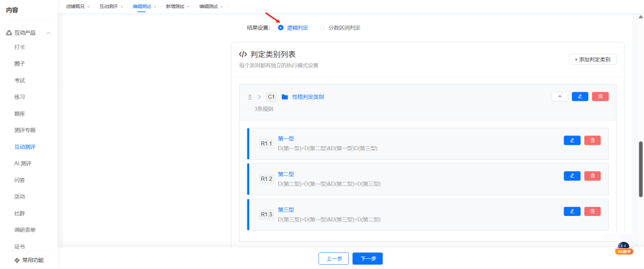Add a rule with the plus icon in C1

click(559, 97)
